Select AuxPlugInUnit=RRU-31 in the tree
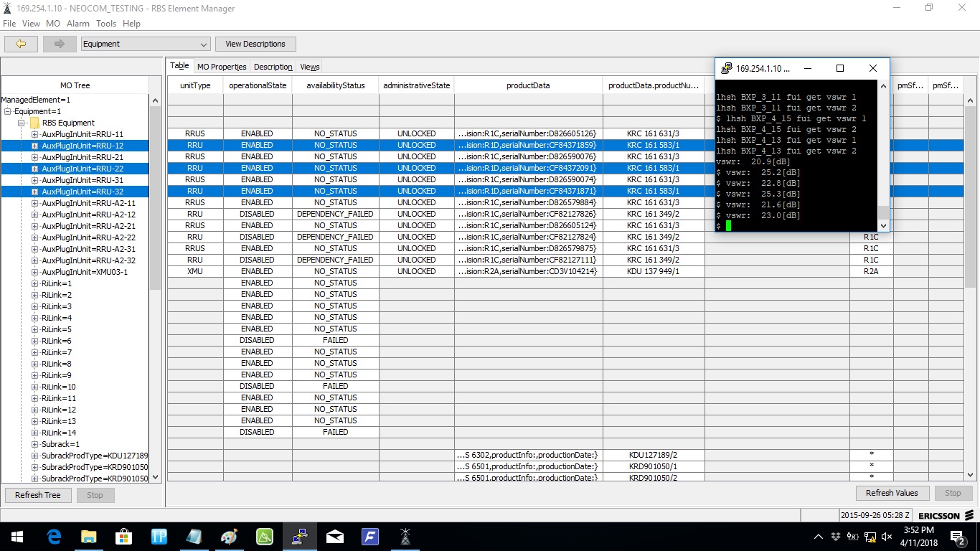 pos(83,180)
